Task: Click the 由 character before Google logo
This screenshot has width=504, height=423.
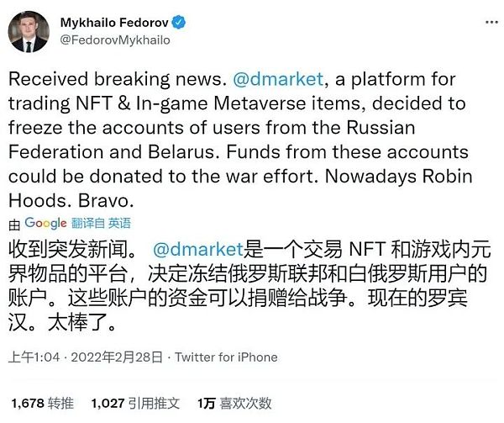Action: (14, 224)
